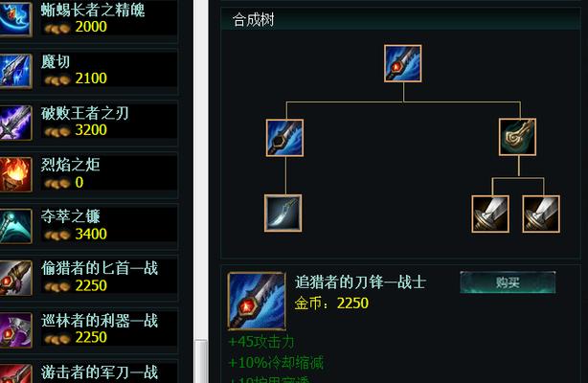Open 游击者的军刀—战 entry
The height and width of the screenshot is (383, 588).
(x=88, y=372)
